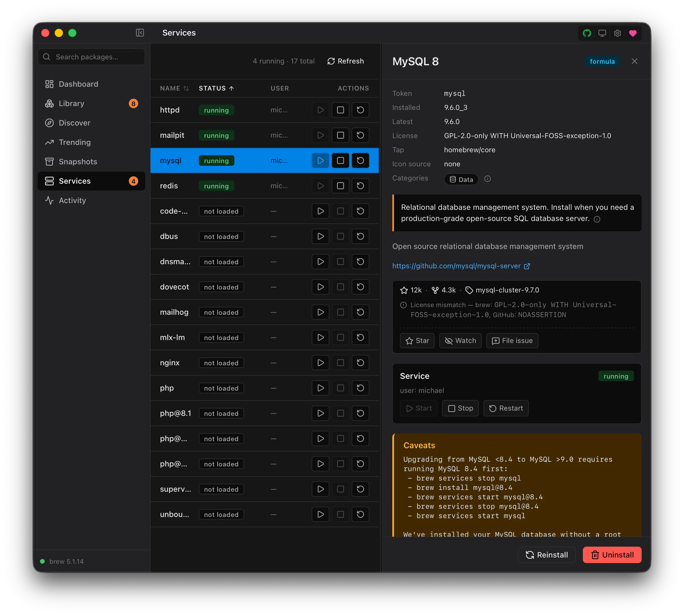The image size is (684, 616).
Task: Start the supervisor service
Action: tap(320, 489)
